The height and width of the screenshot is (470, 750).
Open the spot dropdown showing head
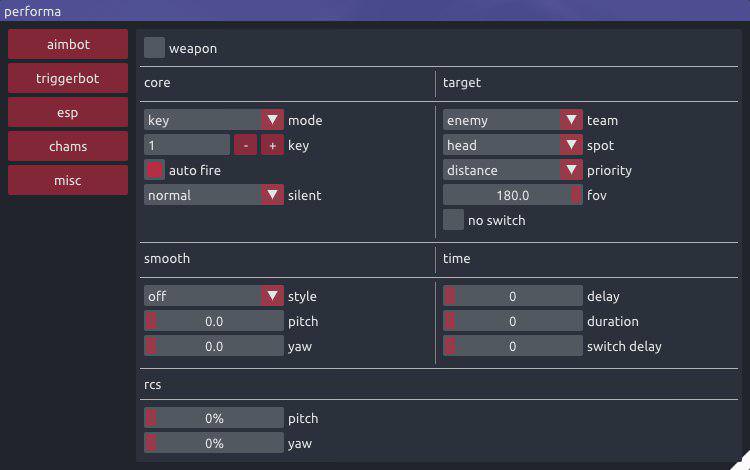pyautogui.click(x=513, y=145)
